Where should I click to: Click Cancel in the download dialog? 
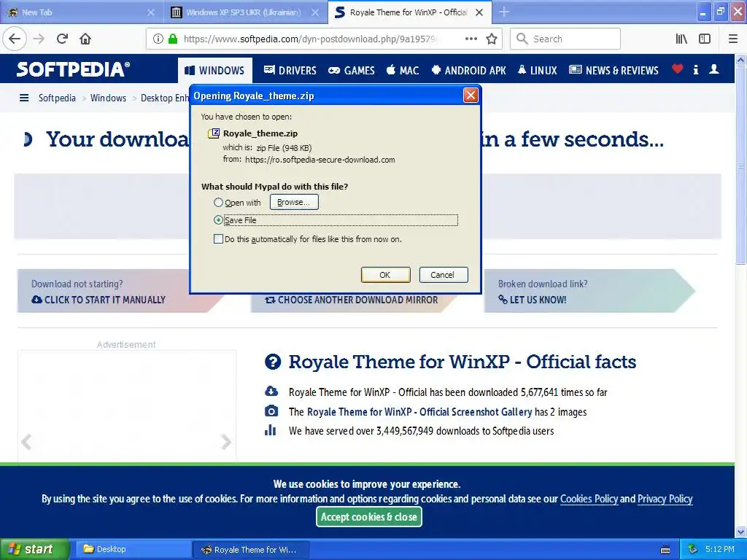click(x=442, y=275)
